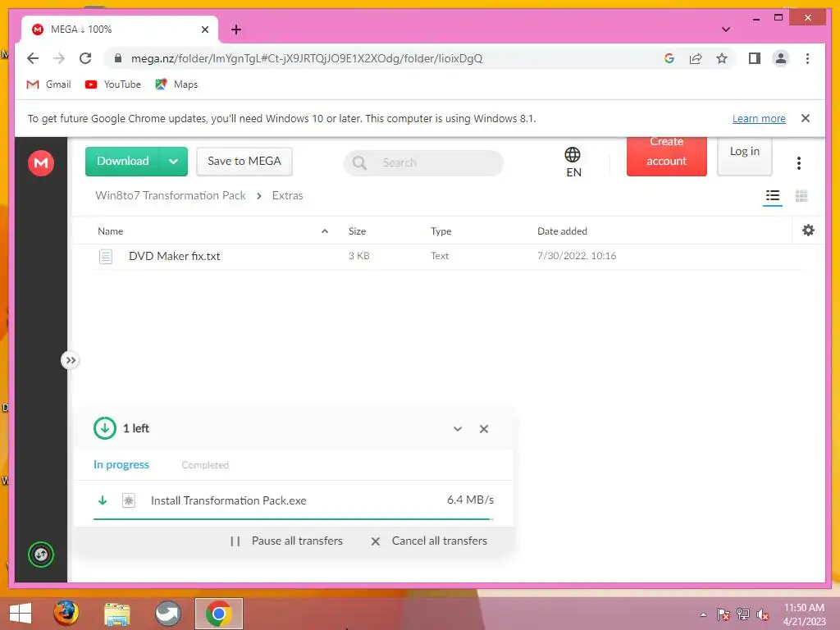Open a new browser tab

point(235,30)
